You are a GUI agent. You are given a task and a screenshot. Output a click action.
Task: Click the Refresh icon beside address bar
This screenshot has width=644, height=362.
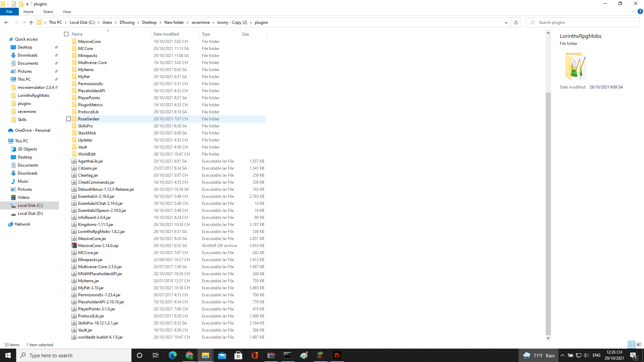516,22
